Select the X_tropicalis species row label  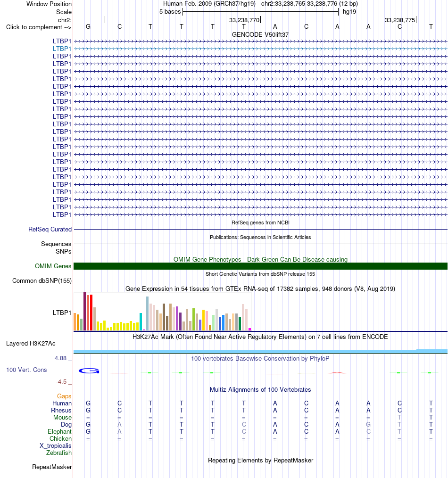coord(56,445)
